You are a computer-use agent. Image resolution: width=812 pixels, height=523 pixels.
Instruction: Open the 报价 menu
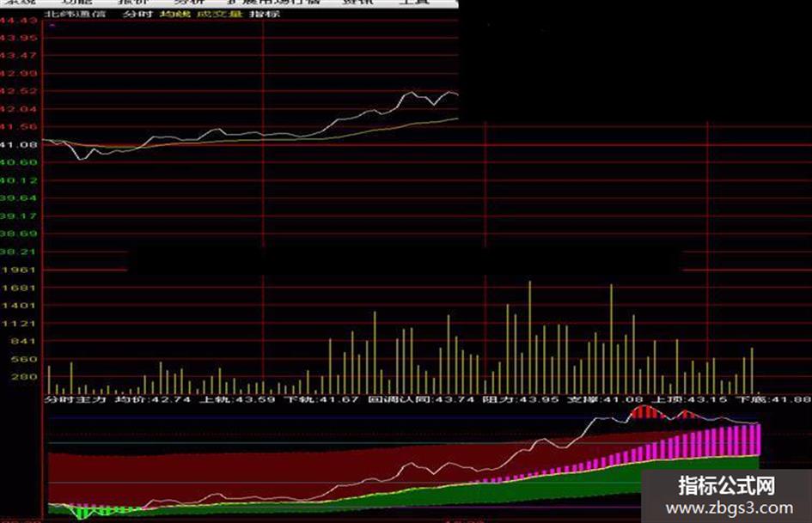tap(133, 2)
